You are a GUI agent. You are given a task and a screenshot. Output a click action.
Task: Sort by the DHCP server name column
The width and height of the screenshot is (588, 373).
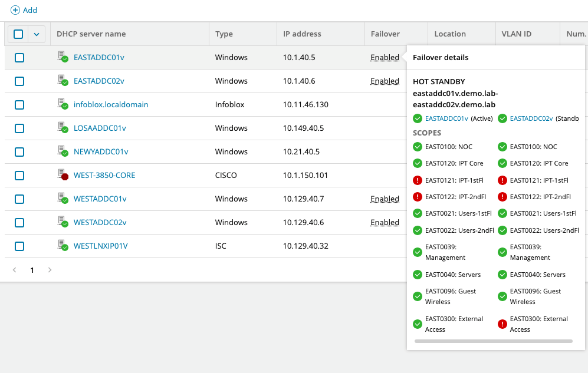(91, 34)
